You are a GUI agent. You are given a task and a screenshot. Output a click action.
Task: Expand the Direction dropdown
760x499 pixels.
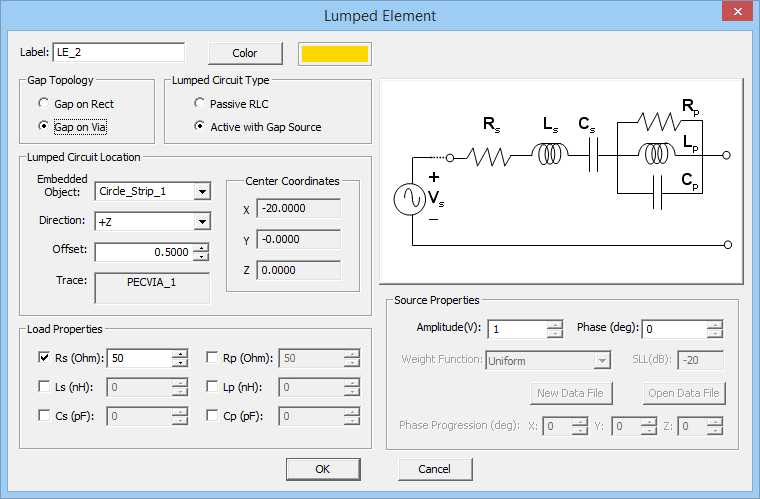202,222
